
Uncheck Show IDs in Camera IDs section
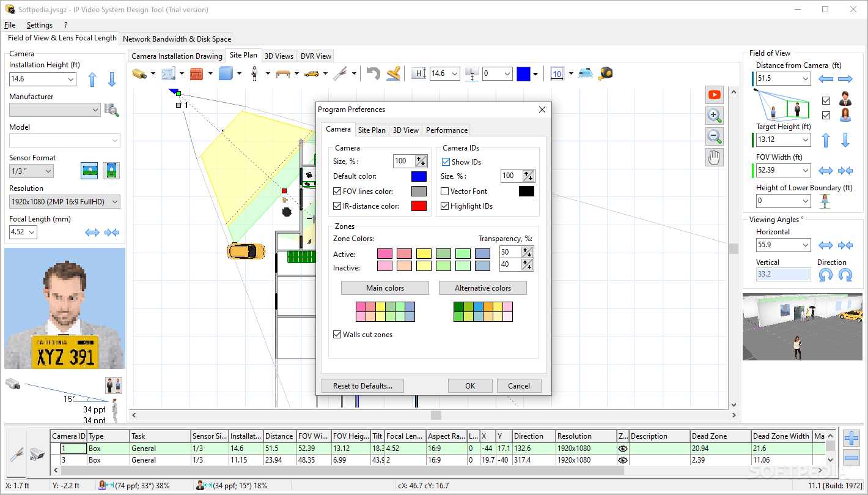click(x=446, y=162)
